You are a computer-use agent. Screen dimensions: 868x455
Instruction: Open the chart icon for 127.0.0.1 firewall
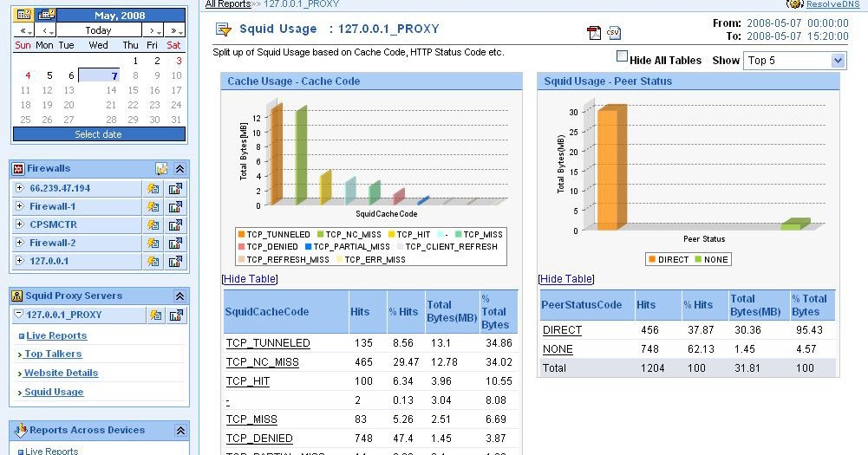point(175,262)
